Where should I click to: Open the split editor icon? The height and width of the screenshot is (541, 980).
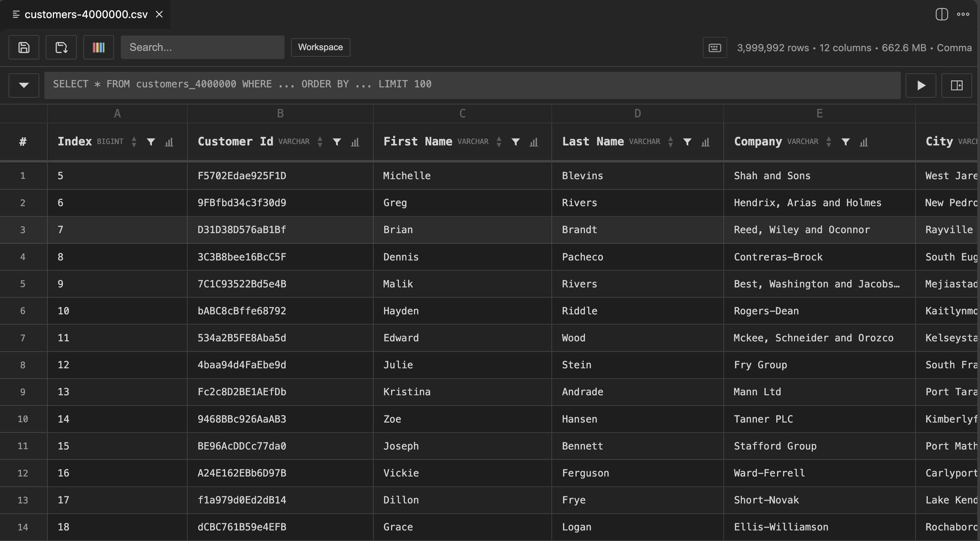tap(941, 14)
